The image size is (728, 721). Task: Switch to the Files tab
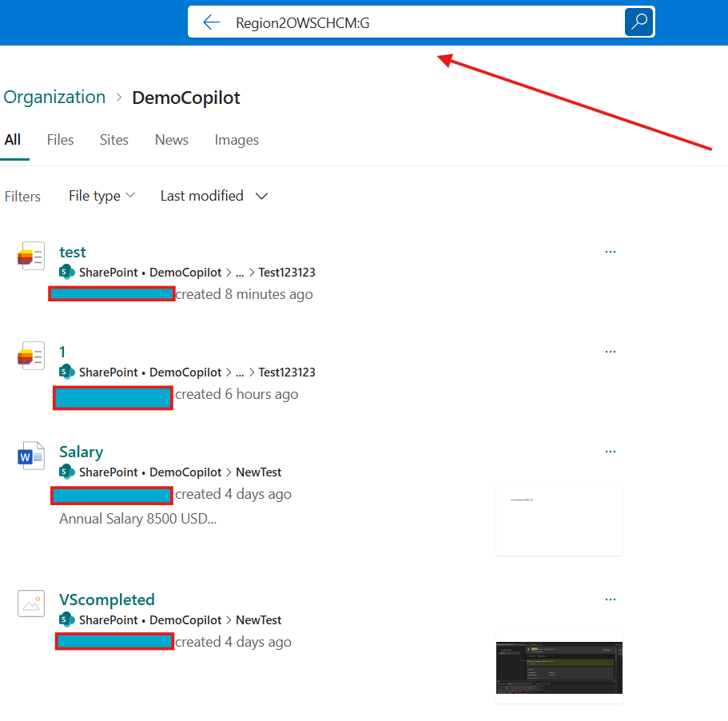click(60, 140)
